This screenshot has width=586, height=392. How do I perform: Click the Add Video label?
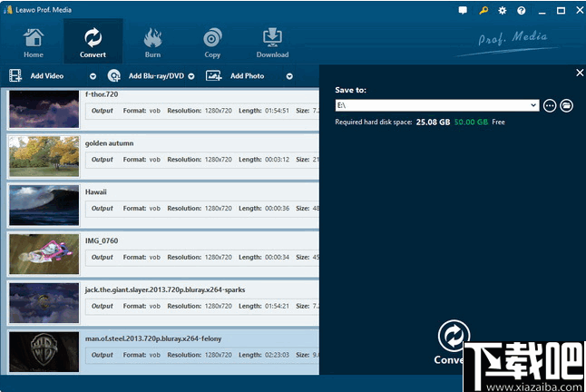click(x=46, y=76)
